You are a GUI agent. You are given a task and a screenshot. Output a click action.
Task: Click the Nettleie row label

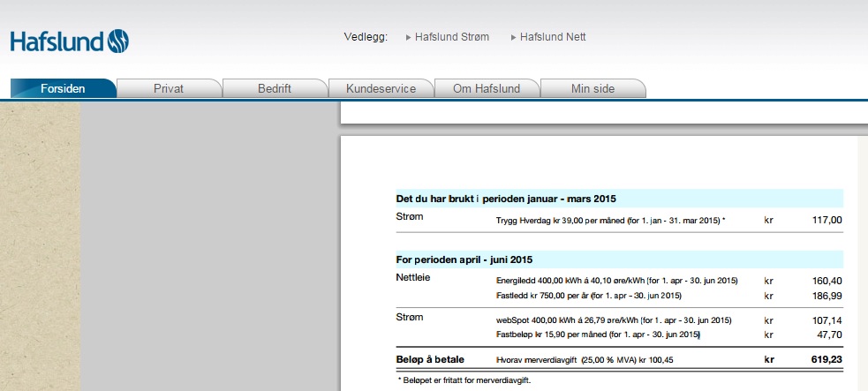[413, 277]
